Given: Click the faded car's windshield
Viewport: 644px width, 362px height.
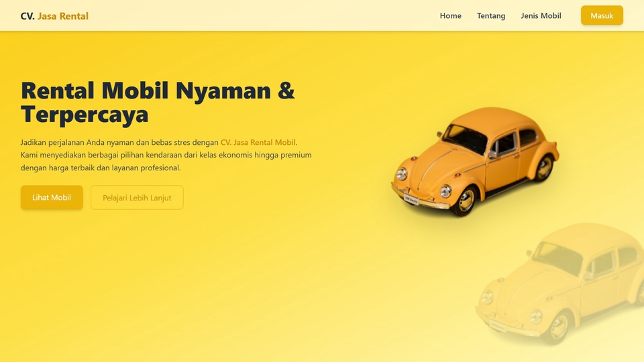Looking at the screenshot, I should pyautogui.click(x=557, y=257).
